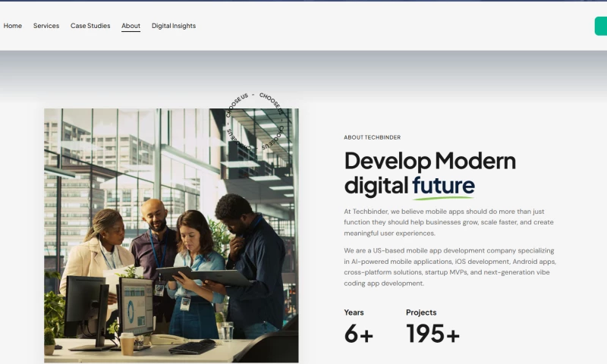Go to Case Studies page
This screenshot has height=364, width=607.
(90, 26)
